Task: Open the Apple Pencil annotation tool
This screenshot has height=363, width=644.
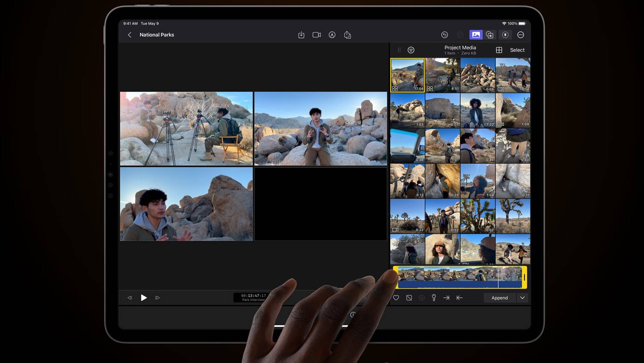Action: tap(332, 35)
